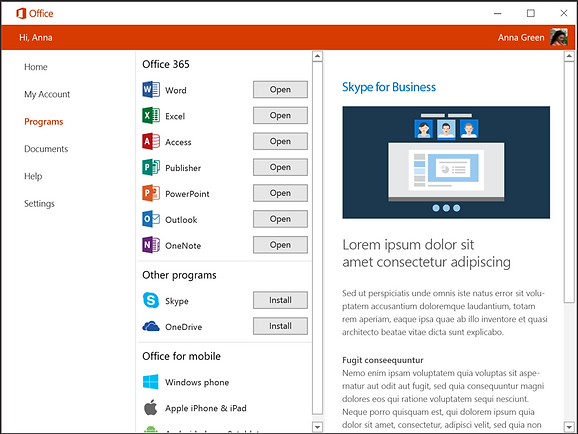Image resolution: width=578 pixels, height=434 pixels.
Task: Click the Skype for Business promo image
Action: (446, 162)
